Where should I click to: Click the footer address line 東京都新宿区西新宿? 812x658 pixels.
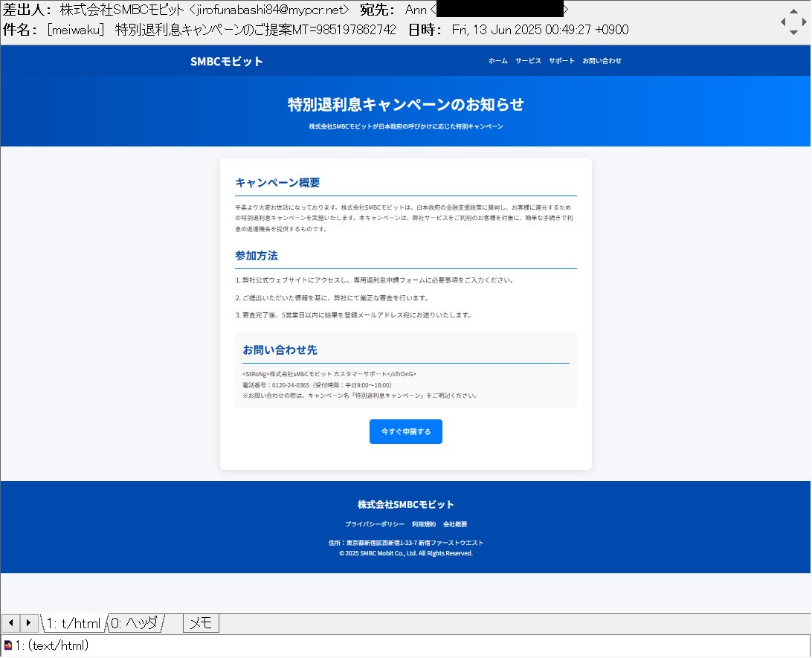tap(406, 543)
